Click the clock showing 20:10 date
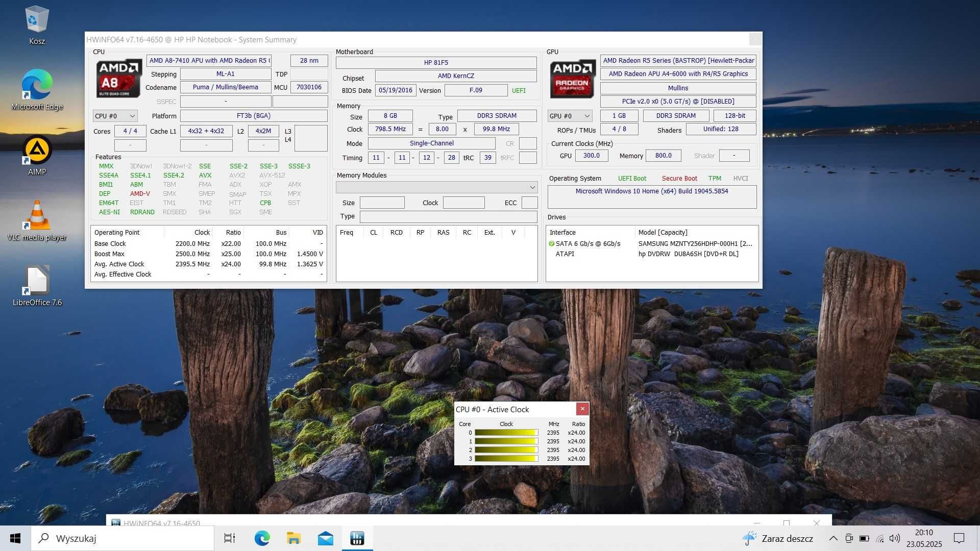Viewport: 980px width, 551px height. (924, 538)
